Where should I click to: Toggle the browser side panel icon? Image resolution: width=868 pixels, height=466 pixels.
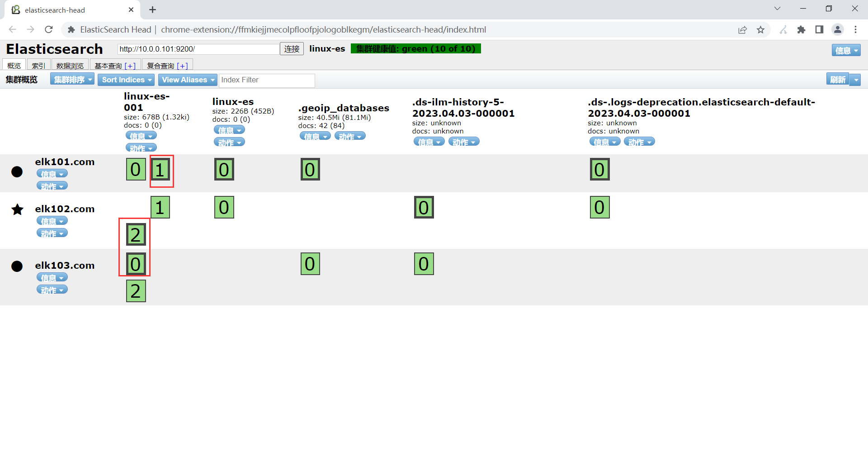pos(819,29)
